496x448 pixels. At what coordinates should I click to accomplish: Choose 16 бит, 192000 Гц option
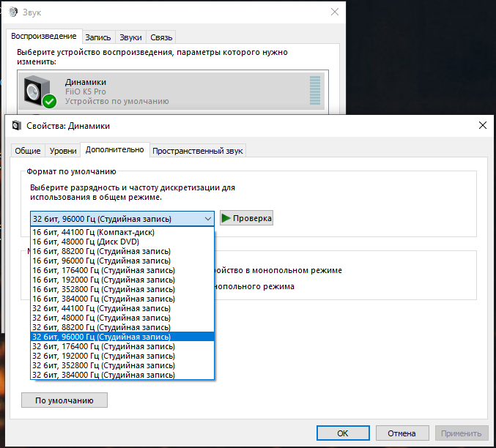point(122,280)
